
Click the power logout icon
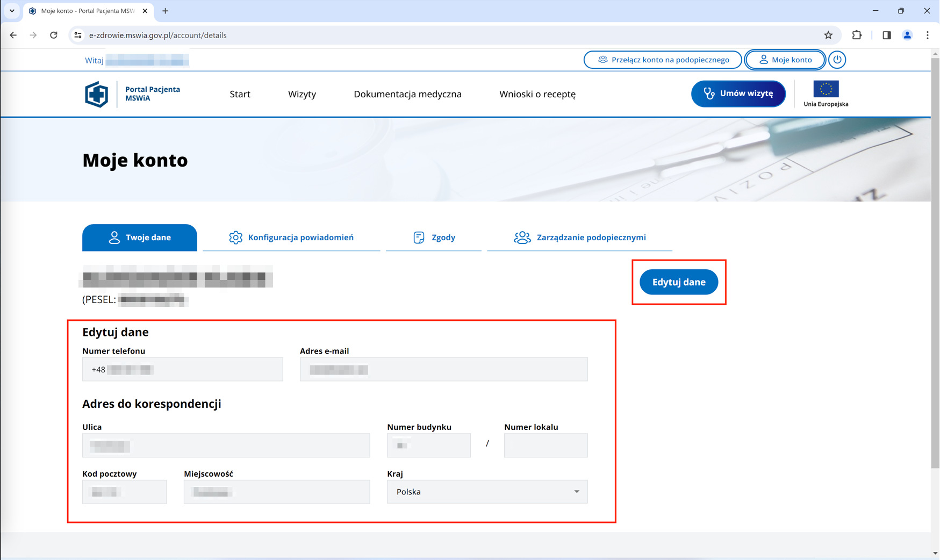(837, 60)
